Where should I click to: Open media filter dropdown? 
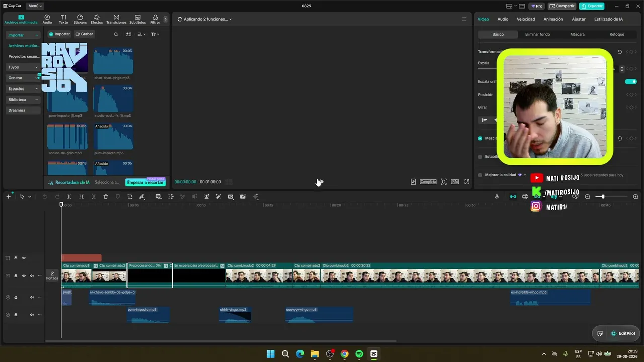click(x=155, y=34)
